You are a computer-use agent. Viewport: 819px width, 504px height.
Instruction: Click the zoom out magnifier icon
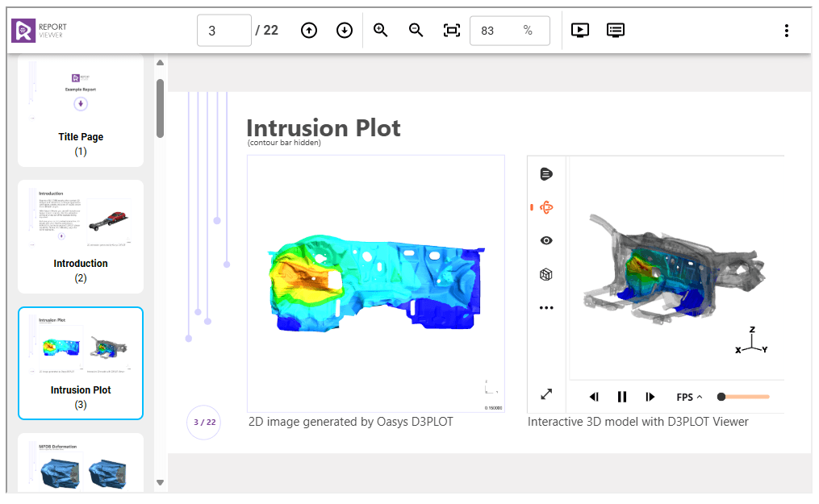pos(416,31)
